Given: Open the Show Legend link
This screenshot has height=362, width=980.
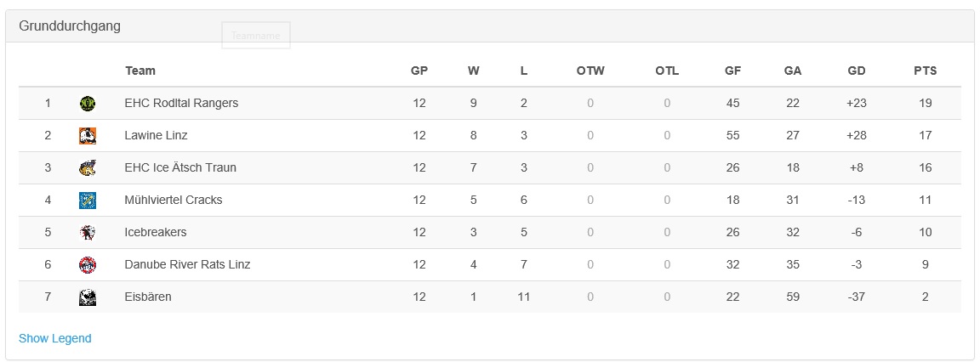Looking at the screenshot, I should pos(55,338).
